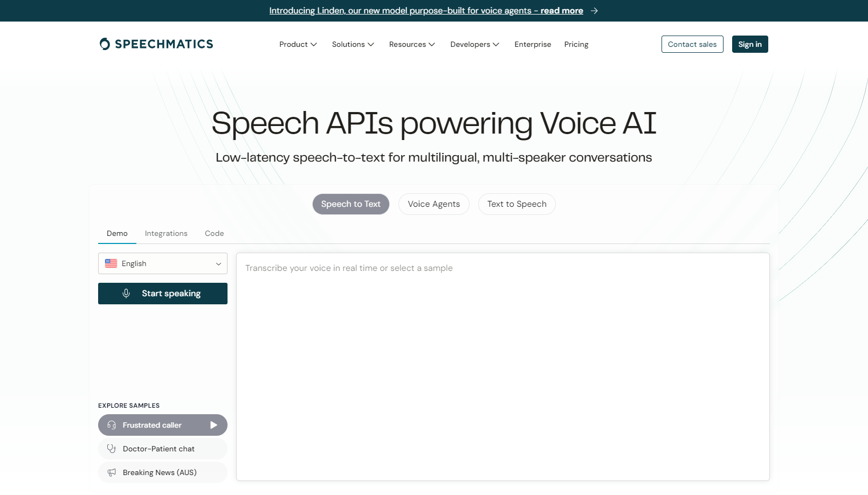Screen dimensions: 868x495
Task: Expand the Developers menu chevron
Action: coord(496,44)
